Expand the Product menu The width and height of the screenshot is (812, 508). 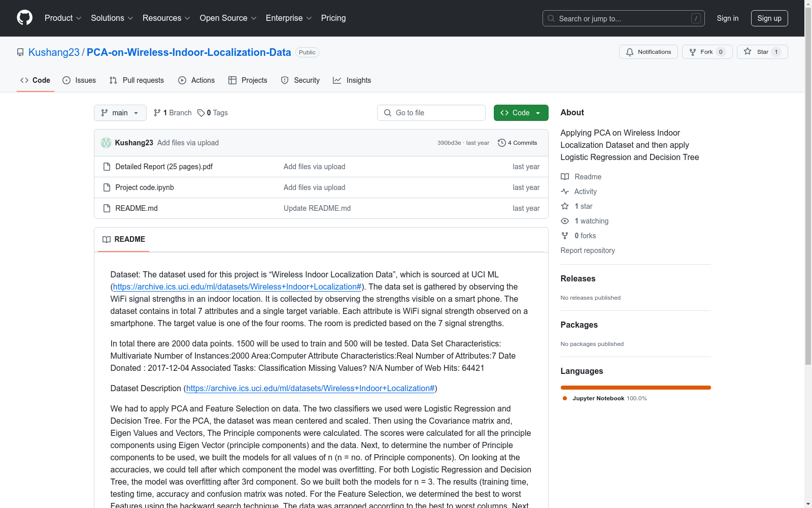[63, 18]
